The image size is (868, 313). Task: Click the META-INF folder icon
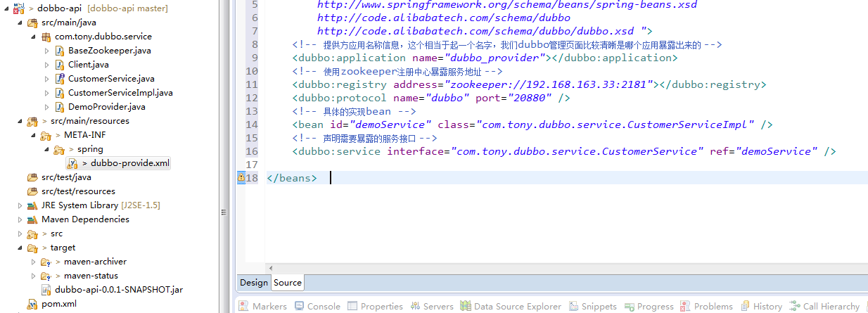pos(46,135)
